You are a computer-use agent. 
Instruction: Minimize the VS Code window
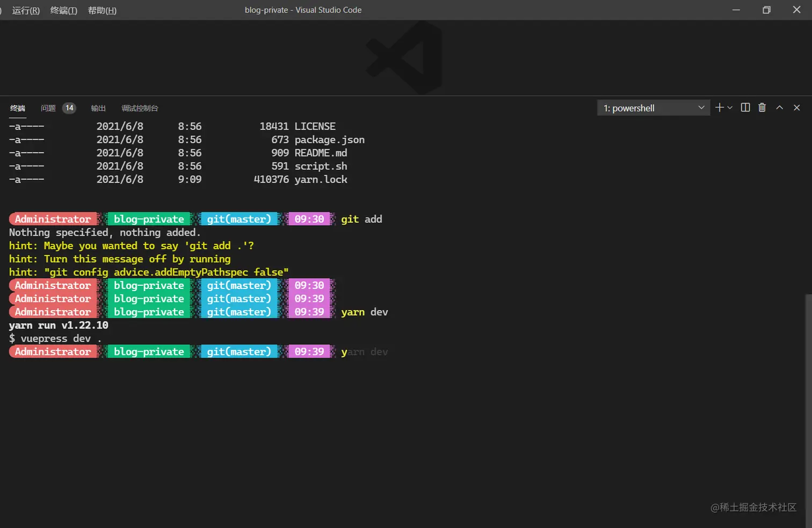[x=736, y=10]
